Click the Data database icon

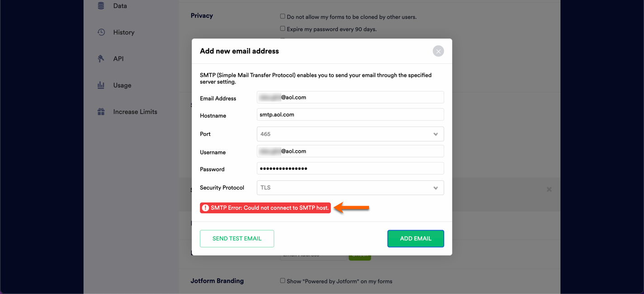[x=101, y=5]
